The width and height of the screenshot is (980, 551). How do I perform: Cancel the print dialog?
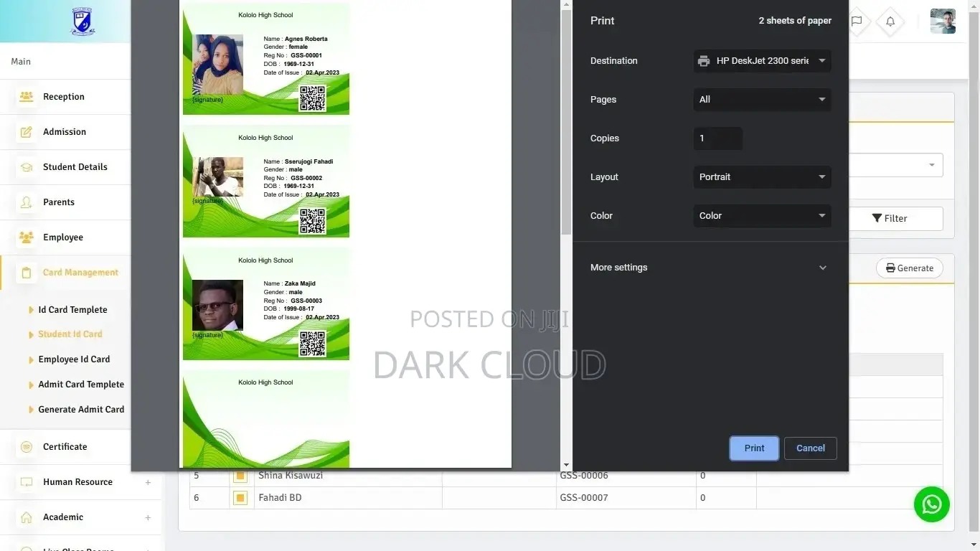click(811, 448)
